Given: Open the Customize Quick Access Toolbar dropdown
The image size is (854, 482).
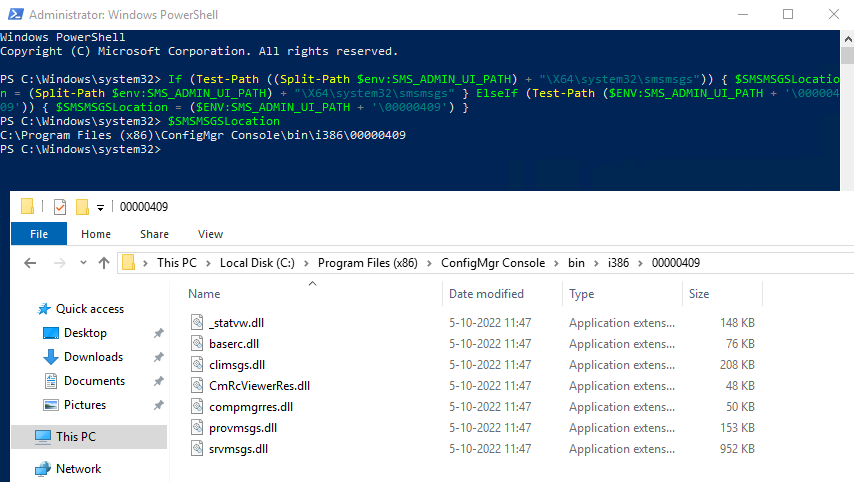Looking at the screenshot, I should click(100, 208).
